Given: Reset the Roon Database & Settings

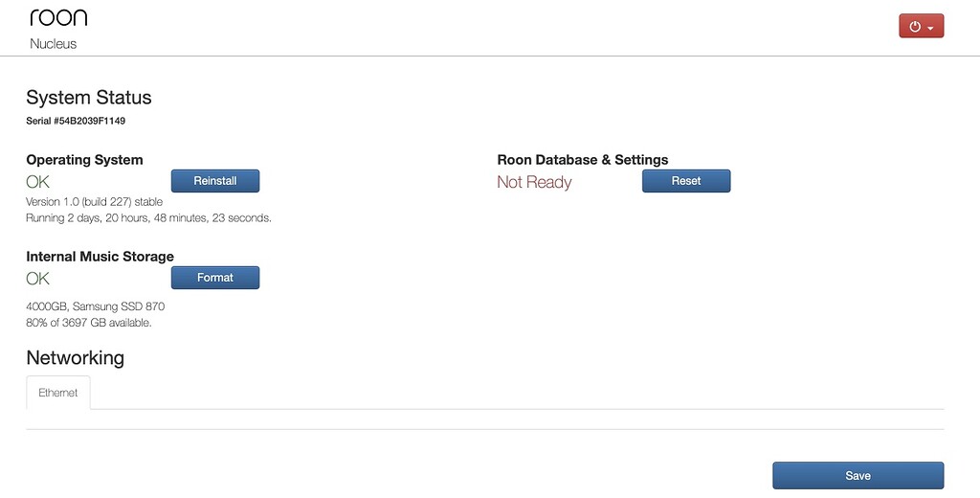Looking at the screenshot, I should click(686, 181).
